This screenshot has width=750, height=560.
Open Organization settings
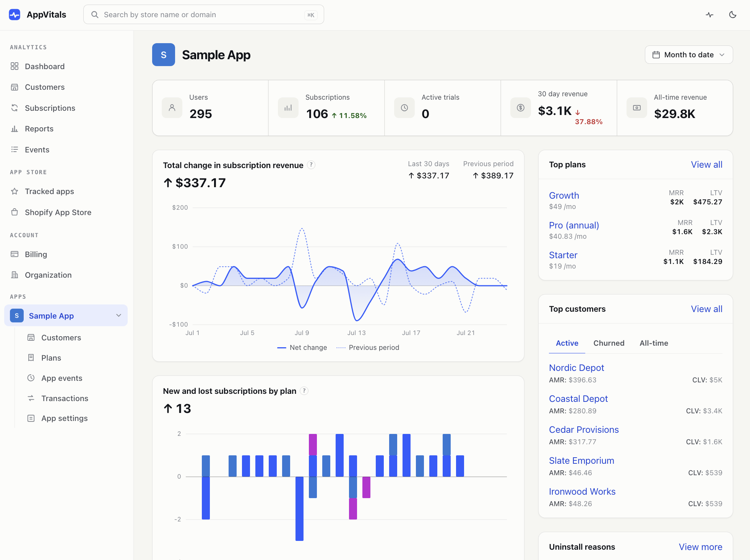tap(48, 275)
